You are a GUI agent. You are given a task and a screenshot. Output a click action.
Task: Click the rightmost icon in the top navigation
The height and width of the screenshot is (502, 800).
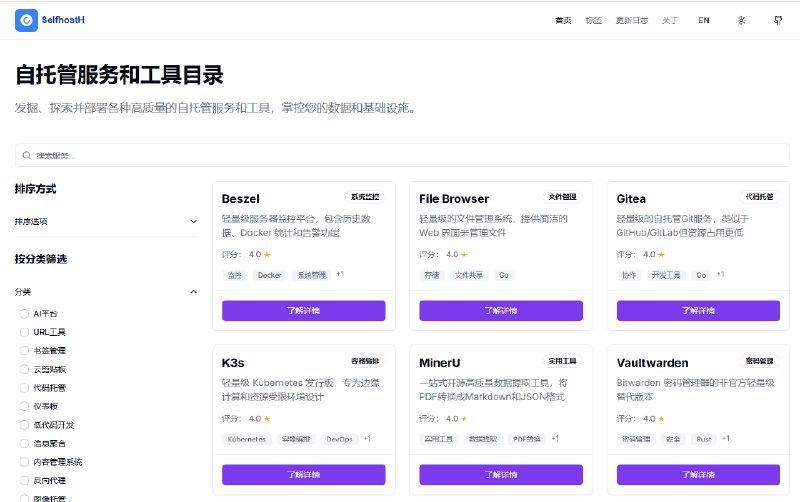(x=778, y=20)
